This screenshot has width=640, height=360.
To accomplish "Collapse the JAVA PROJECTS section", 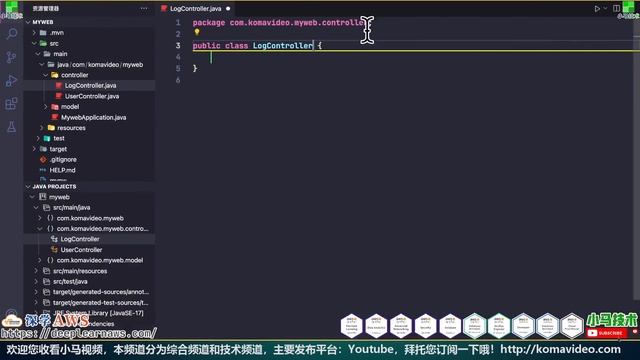I will tap(28, 187).
